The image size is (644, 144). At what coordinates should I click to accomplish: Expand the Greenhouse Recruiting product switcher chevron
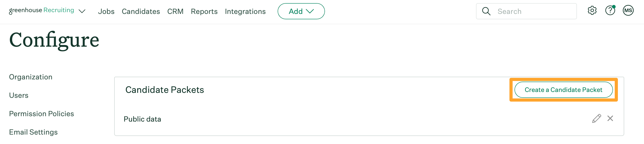82,11
